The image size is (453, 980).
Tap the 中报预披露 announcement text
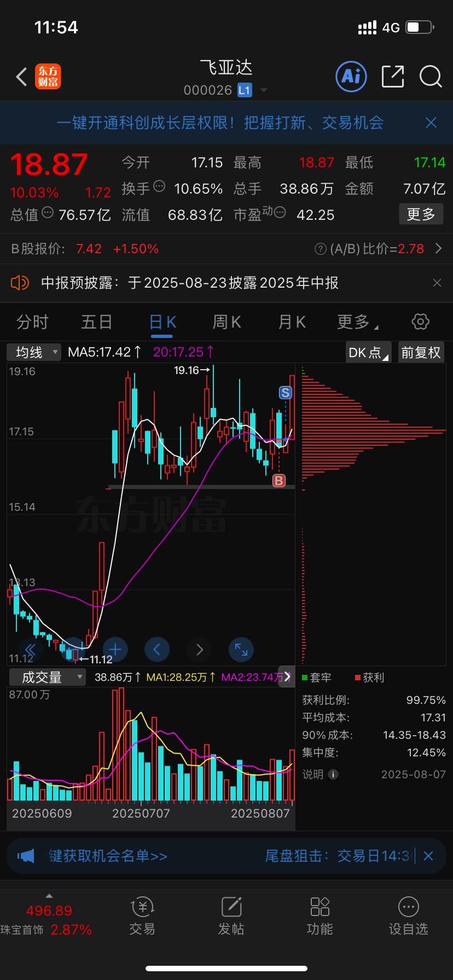click(x=190, y=283)
